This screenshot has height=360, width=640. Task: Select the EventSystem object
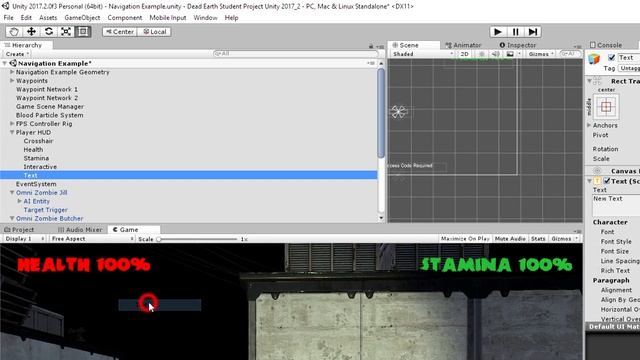tap(36, 184)
